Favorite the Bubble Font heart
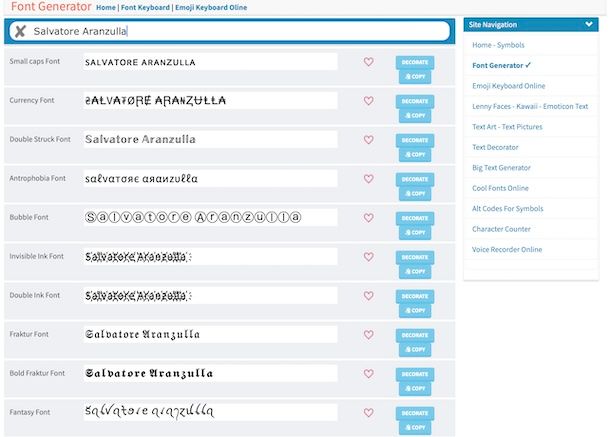 tap(368, 218)
